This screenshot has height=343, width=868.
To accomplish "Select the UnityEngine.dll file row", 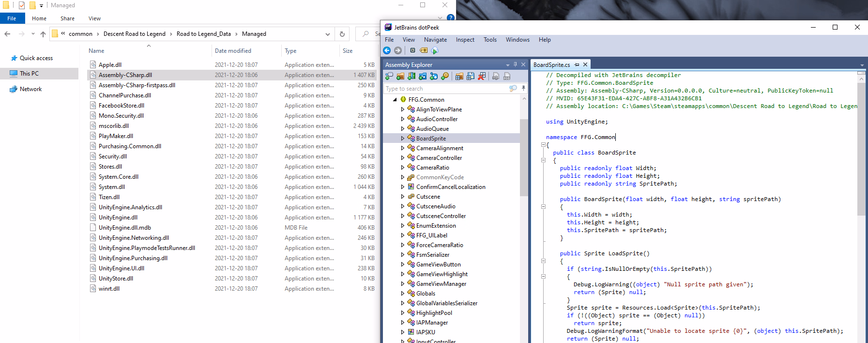I will pyautogui.click(x=231, y=218).
